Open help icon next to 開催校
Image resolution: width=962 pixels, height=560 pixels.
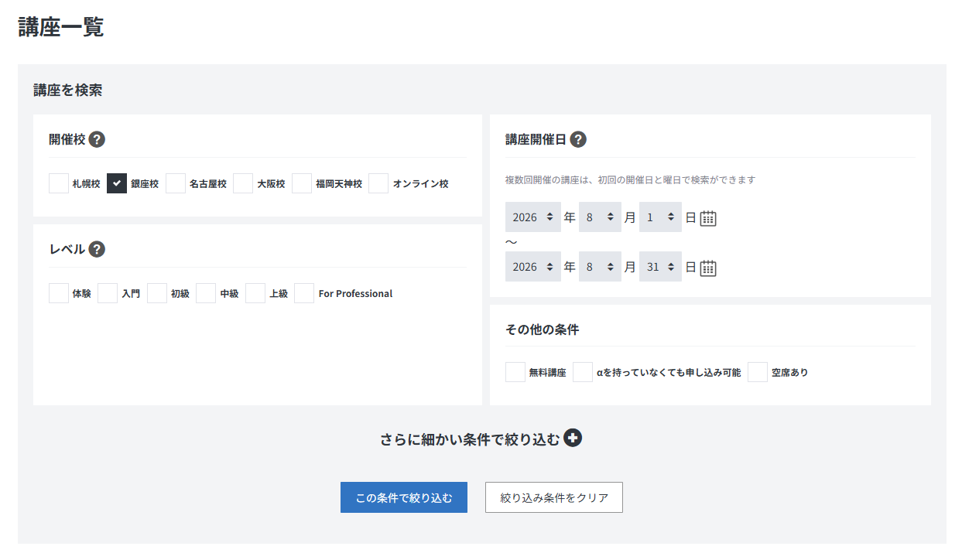[97, 140]
